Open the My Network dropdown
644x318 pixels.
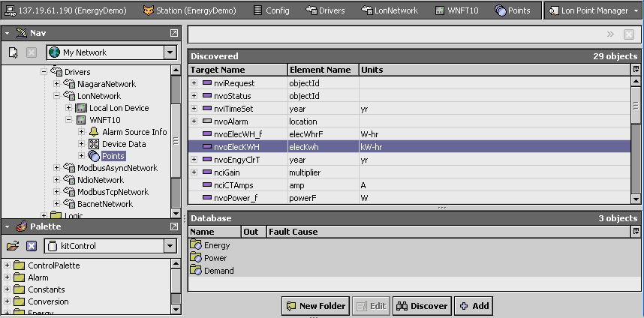[170, 52]
